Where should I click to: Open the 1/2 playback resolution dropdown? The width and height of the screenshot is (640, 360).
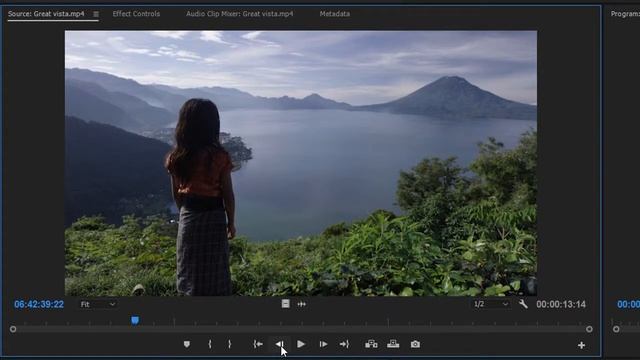[491, 304]
